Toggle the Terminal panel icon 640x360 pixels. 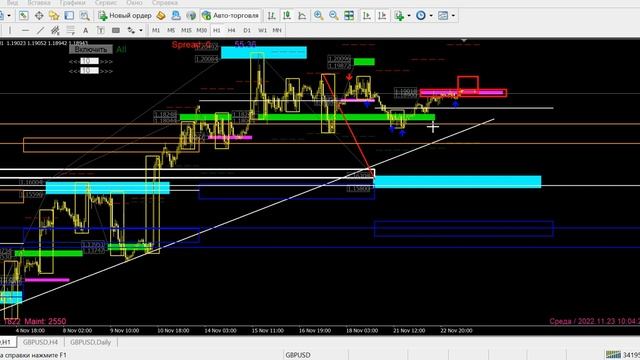(69, 16)
